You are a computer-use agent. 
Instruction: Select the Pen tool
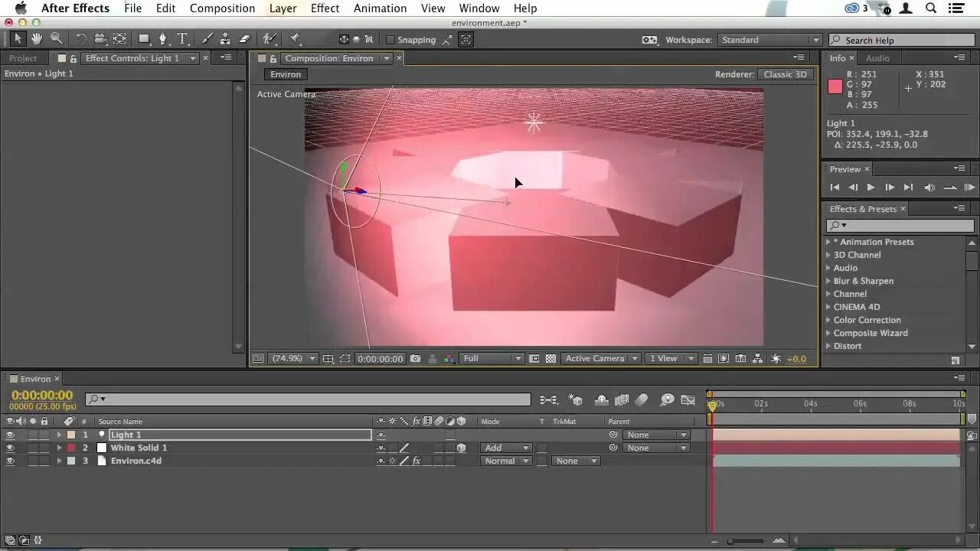[162, 39]
